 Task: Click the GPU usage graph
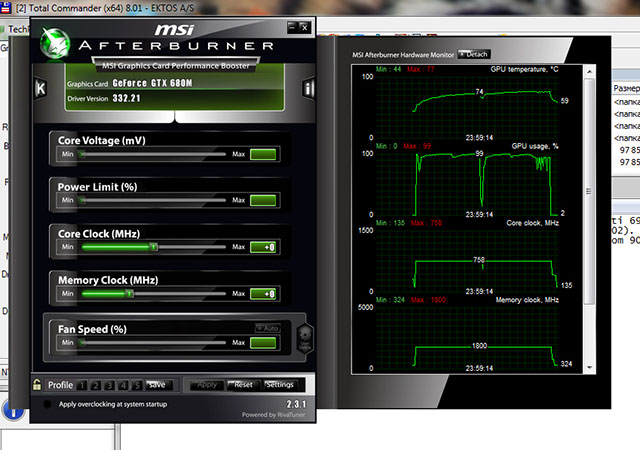(467, 183)
